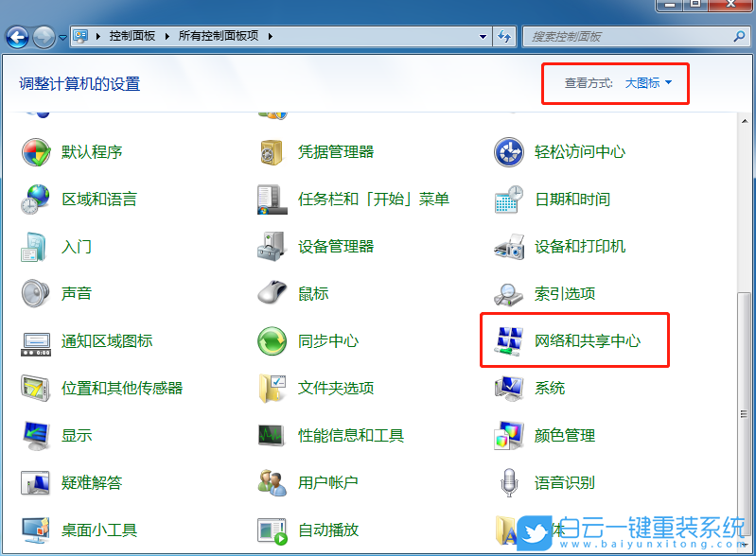Viewport: 756px width, 556px height.
Task: Open the 设备和打印机 icon
Action: pos(509,247)
